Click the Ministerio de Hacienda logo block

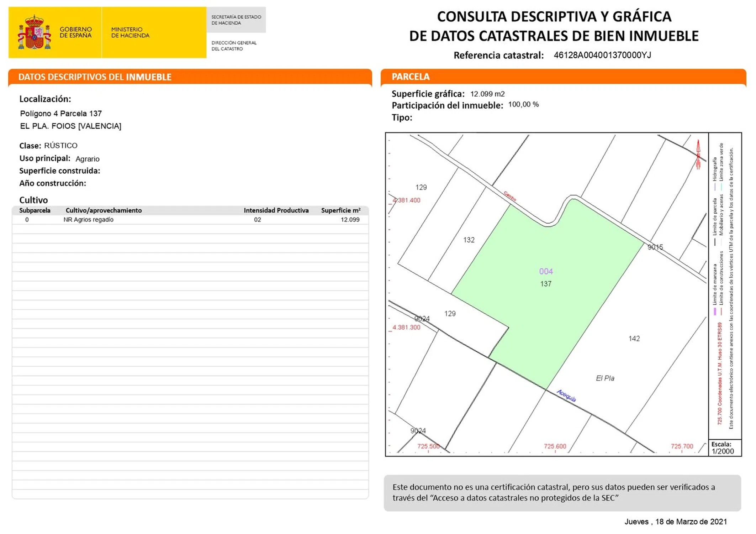[x=130, y=32]
